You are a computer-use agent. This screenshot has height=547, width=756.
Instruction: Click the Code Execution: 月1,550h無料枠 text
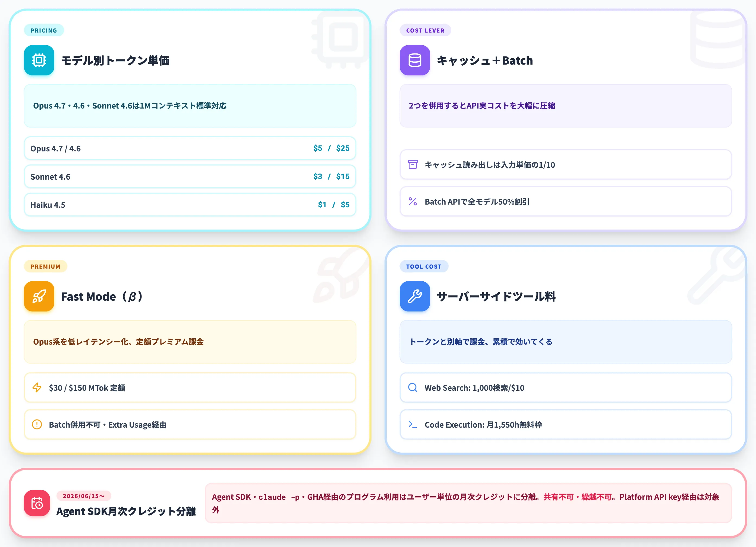[483, 425]
